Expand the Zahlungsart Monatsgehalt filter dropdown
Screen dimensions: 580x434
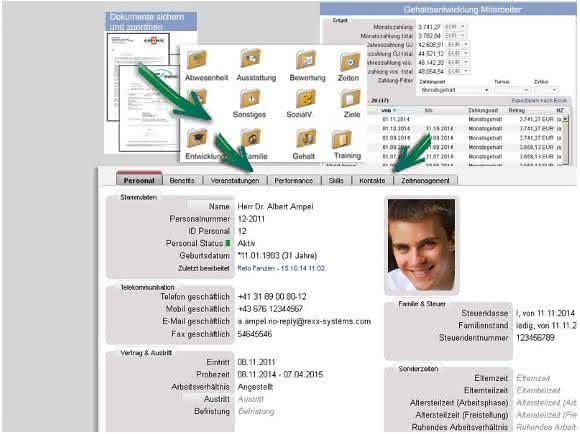[455, 90]
